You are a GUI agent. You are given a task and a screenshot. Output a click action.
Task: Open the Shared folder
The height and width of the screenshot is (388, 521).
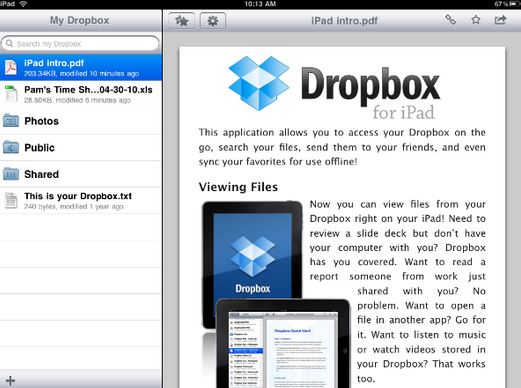coord(81,174)
